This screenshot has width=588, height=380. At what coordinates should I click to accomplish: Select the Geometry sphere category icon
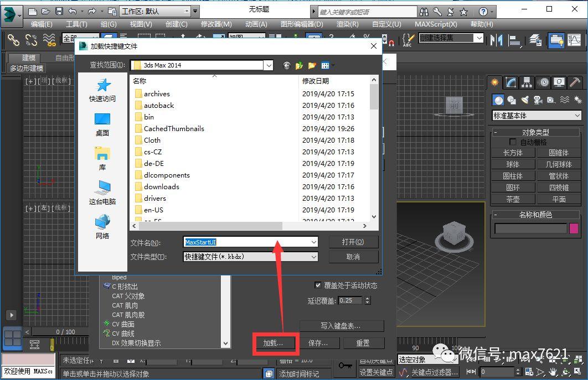(498, 100)
